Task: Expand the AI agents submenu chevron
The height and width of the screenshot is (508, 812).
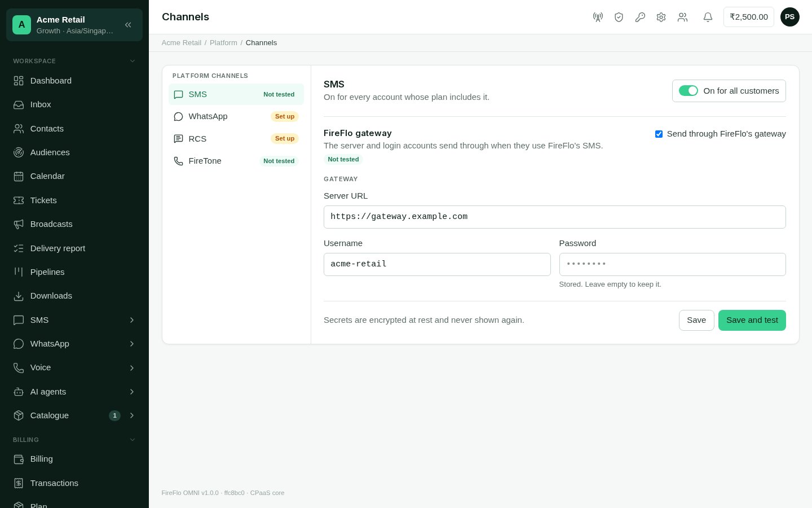Action: [132, 392]
